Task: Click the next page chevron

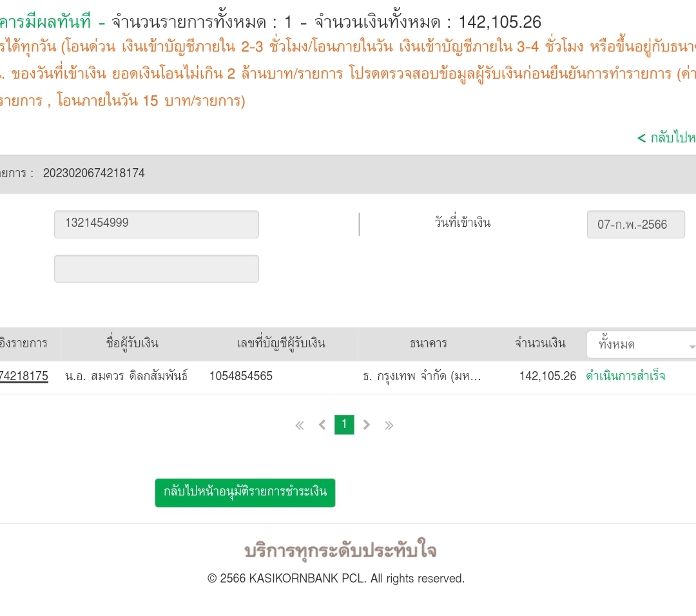Action: pos(367,425)
